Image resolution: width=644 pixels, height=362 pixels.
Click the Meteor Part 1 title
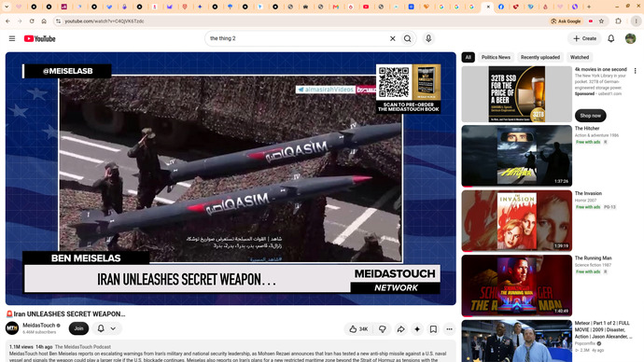(603, 329)
